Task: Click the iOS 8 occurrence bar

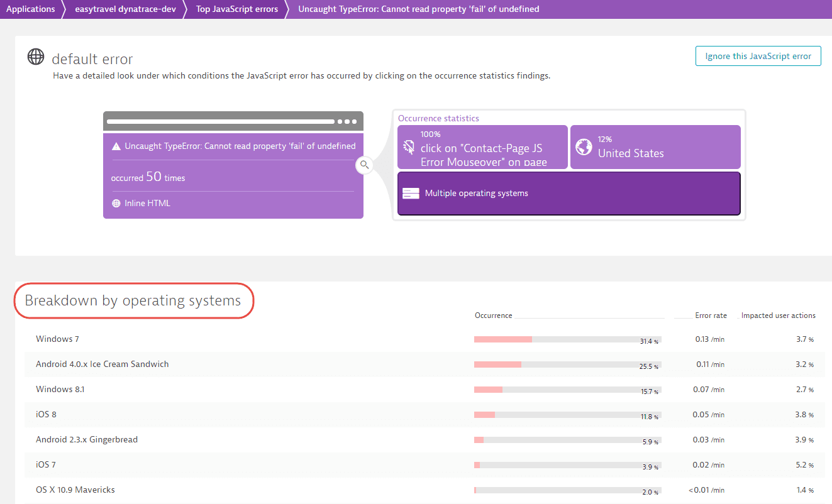Action: [567, 415]
